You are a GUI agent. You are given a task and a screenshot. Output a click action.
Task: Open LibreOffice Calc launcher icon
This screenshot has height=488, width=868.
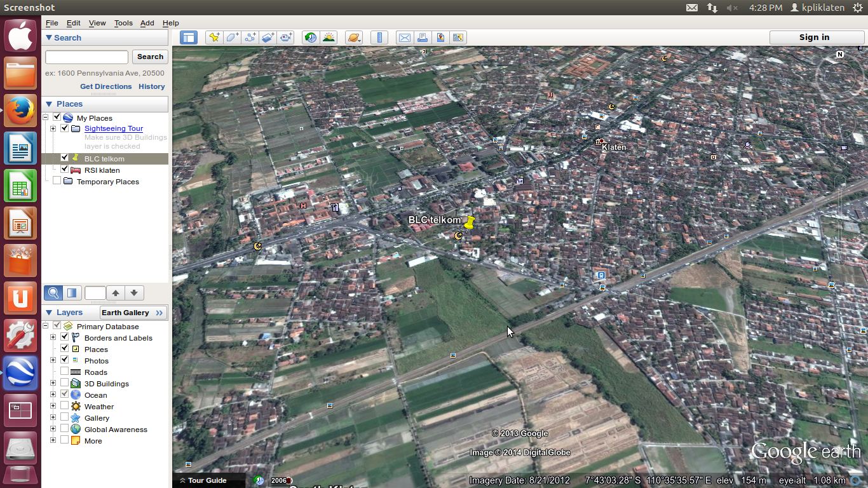[x=20, y=186]
